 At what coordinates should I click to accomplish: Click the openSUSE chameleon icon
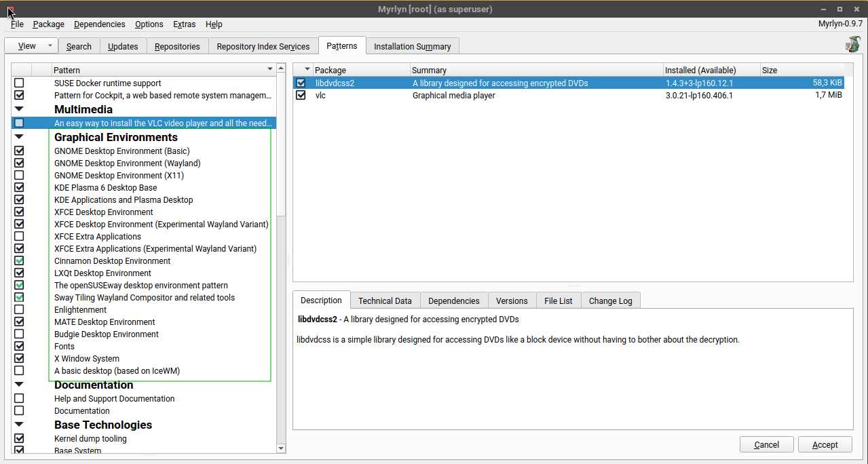tap(852, 45)
